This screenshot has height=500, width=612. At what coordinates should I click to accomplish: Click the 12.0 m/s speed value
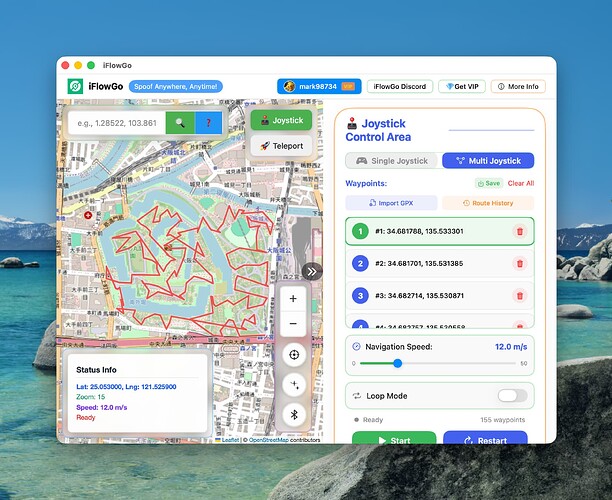[x=511, y=347]
